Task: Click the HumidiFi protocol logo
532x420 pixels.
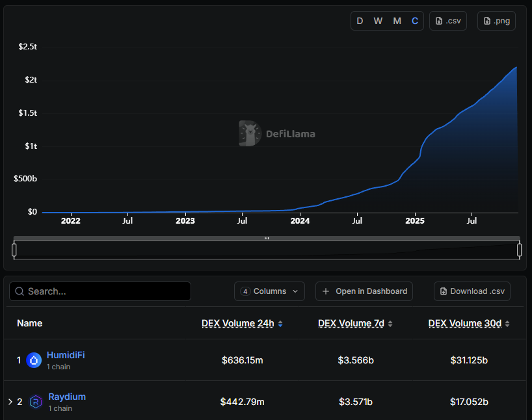Action: click(34, 360)
